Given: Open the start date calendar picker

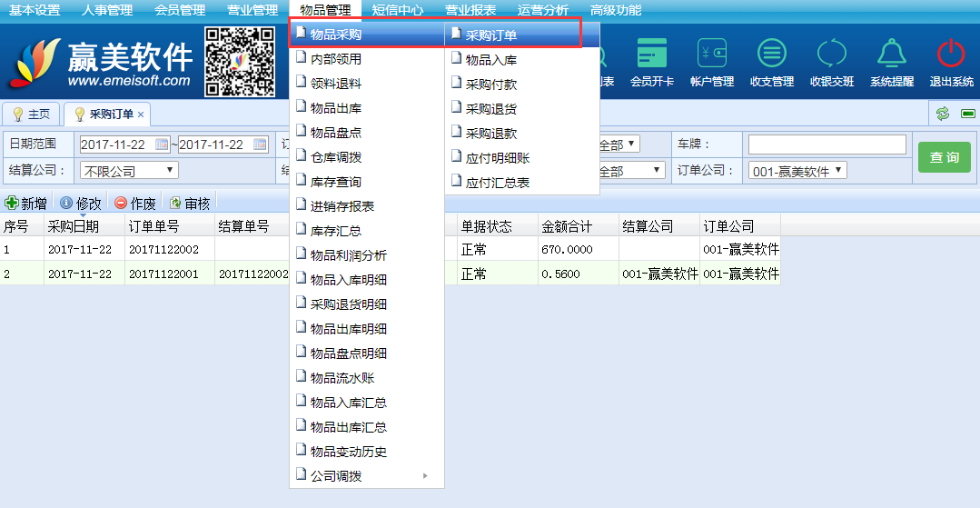Looking at the screenshot, I should pyautogui.click(x=162, y=144).
